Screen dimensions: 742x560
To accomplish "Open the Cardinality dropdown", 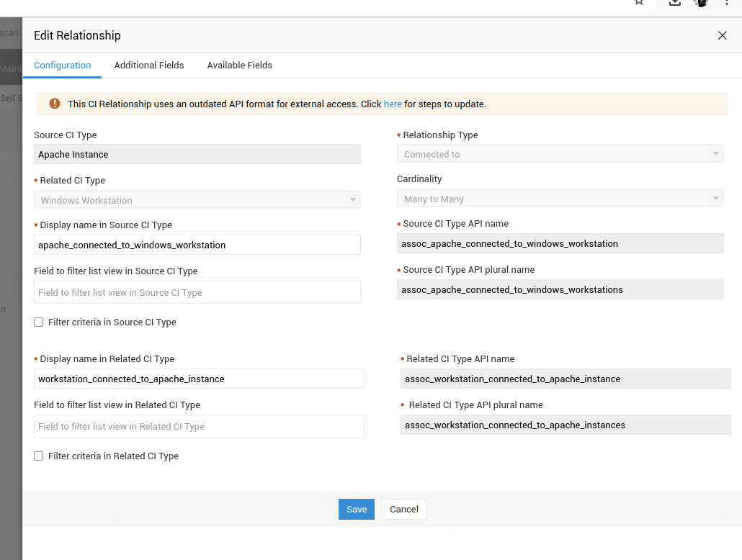I will click(x=560, y=199).
